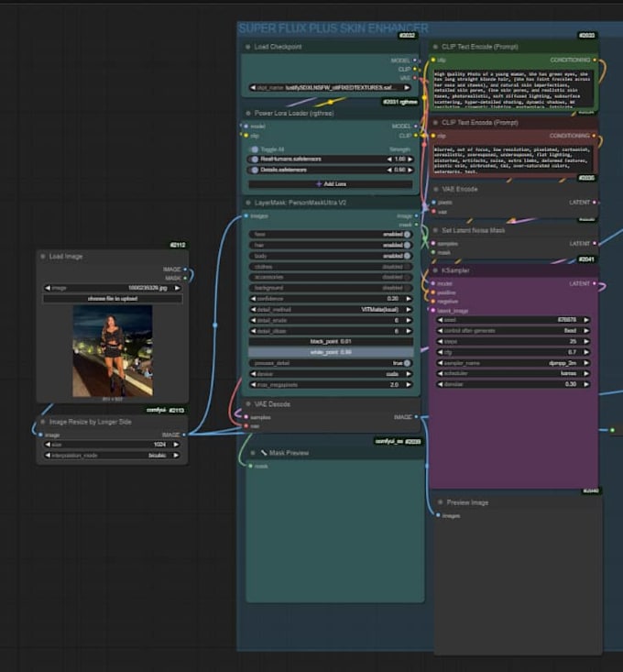Adjust the white_point slider

point(331,352)
